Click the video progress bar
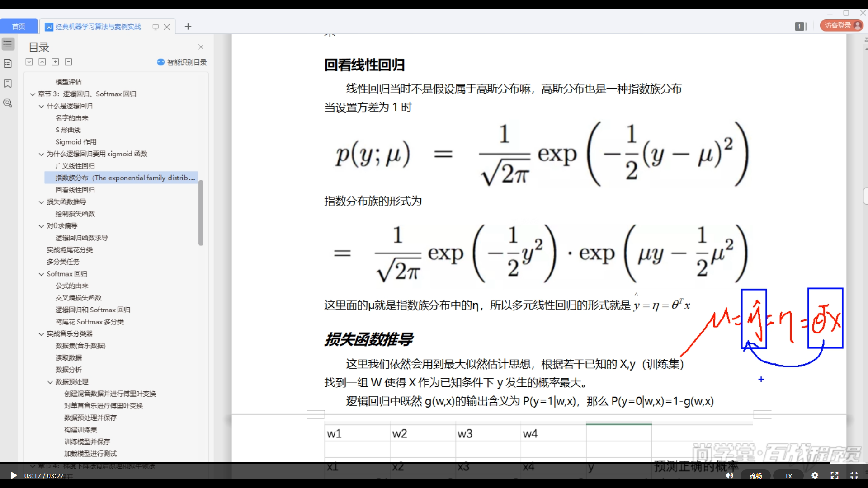This screenshot has width=868, height=488. 434,463
